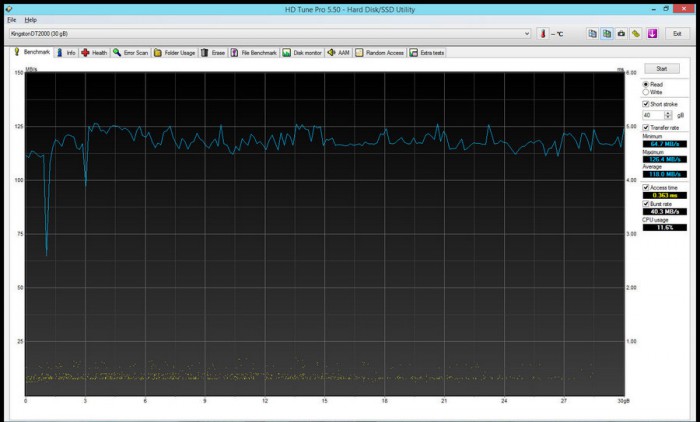Switch to the Disk monitor tab
Image resolution: width=700 pixels, height=422 pixels.
[302, 53]
